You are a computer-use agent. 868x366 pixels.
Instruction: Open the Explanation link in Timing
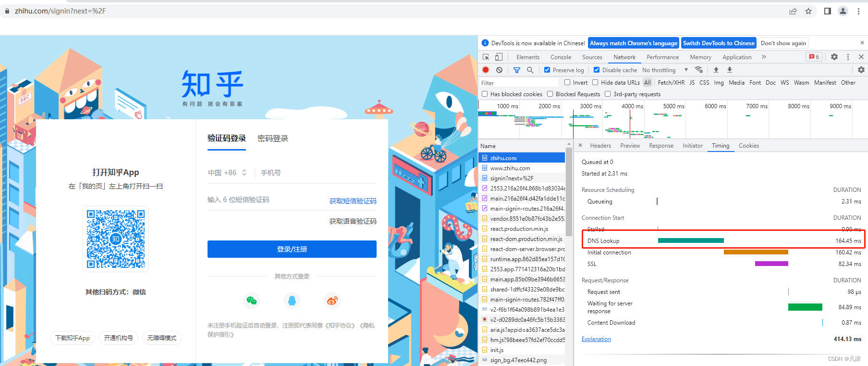coord(596,339)
